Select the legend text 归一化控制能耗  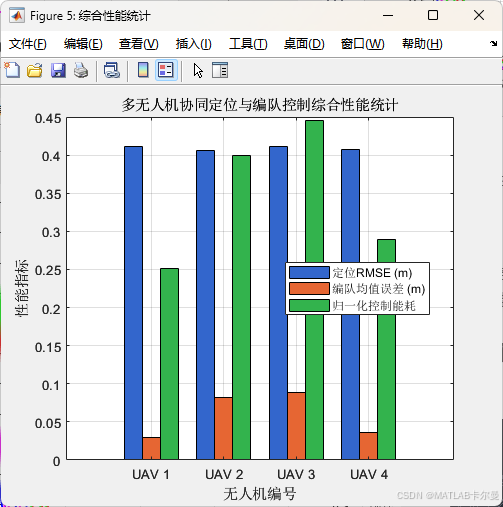click(374, 305)
